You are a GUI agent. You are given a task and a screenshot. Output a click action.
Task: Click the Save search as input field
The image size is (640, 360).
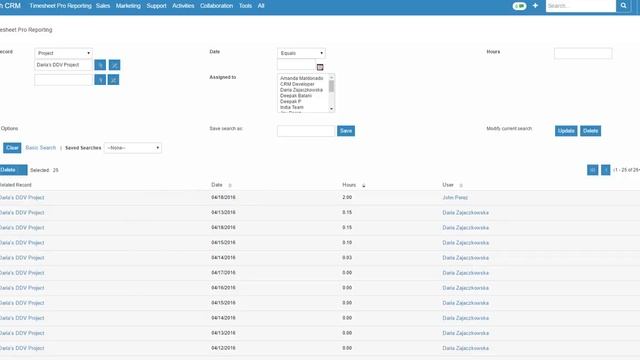pyautogui.click(x=306, y=131)
